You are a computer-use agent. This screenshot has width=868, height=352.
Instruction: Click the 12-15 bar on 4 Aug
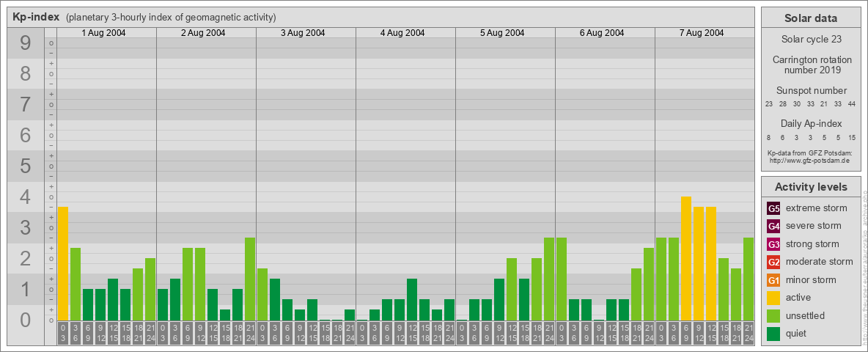coord(412,299)
